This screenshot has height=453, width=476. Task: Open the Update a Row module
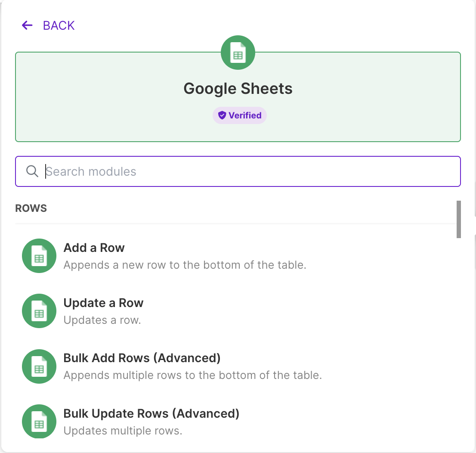[x=103, y=303]
